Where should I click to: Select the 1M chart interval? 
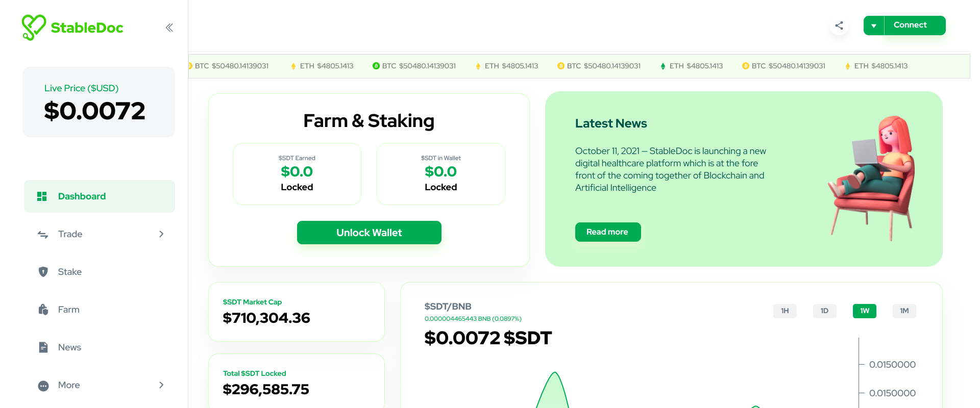(904, 311)
